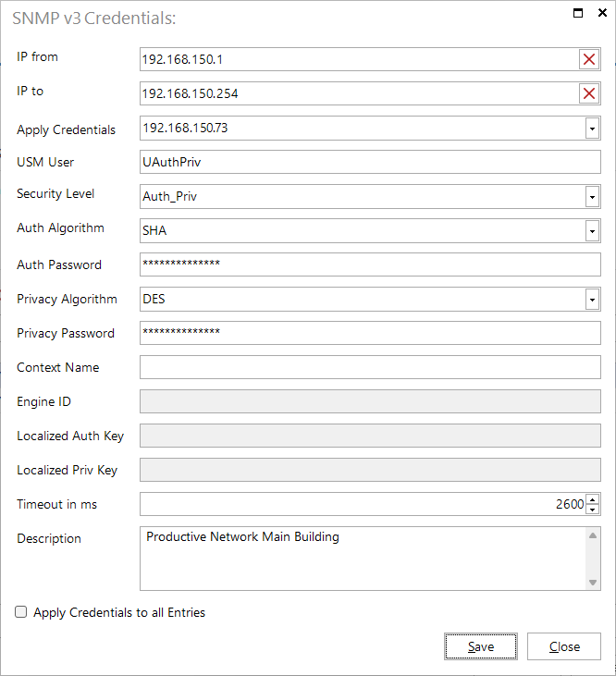
Task: Click the empty Context Name field
Action: click(x=370, y=367)
